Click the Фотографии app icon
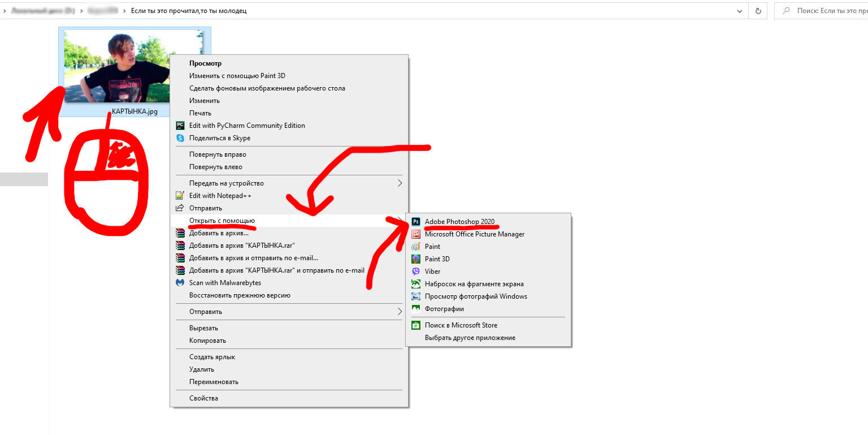 (x=416, y=309)
